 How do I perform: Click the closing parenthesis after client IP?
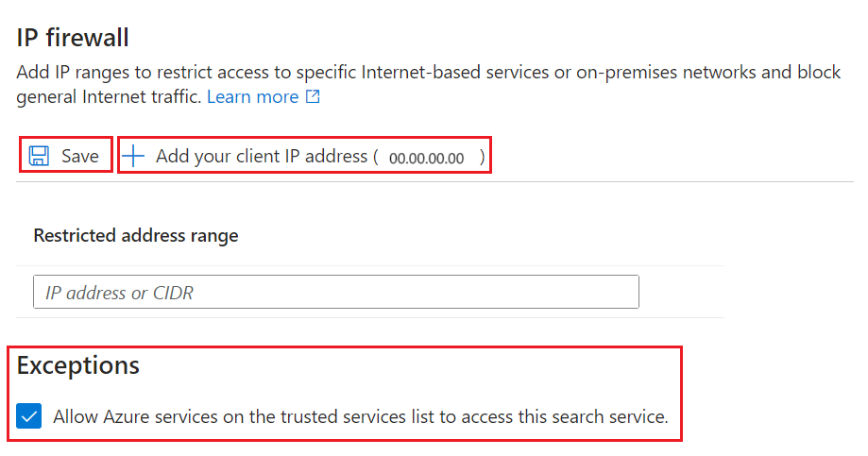482,157
